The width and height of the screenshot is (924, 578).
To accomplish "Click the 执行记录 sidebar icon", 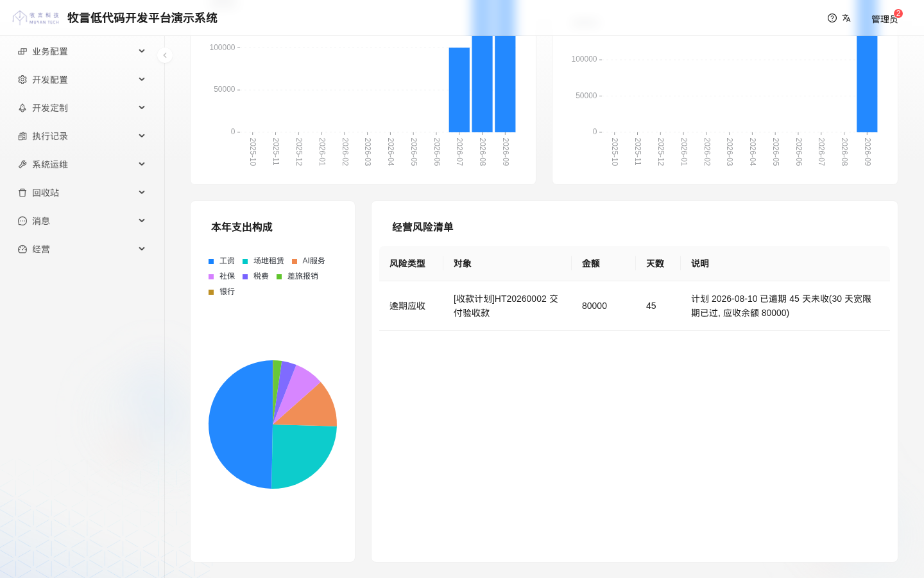I will (22, 136).
